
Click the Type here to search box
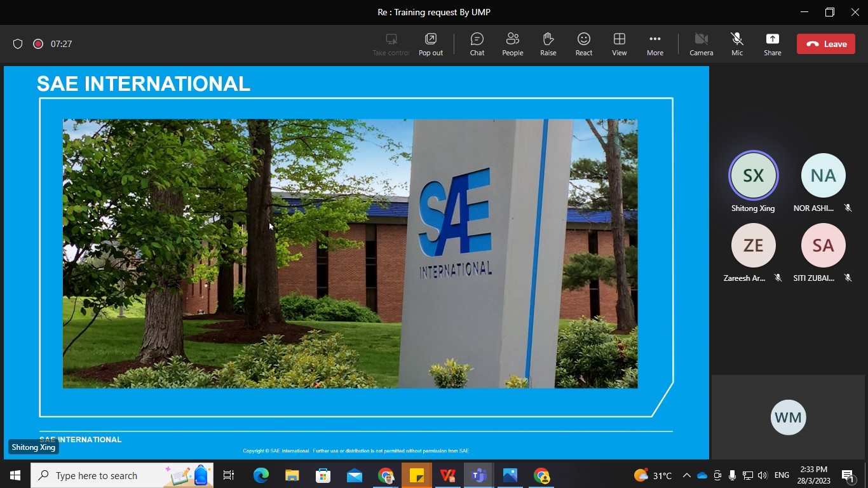coord(122,475)
